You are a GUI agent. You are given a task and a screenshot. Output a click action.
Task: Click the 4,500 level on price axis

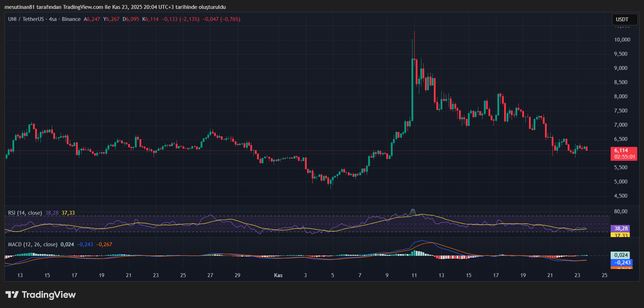621,196
